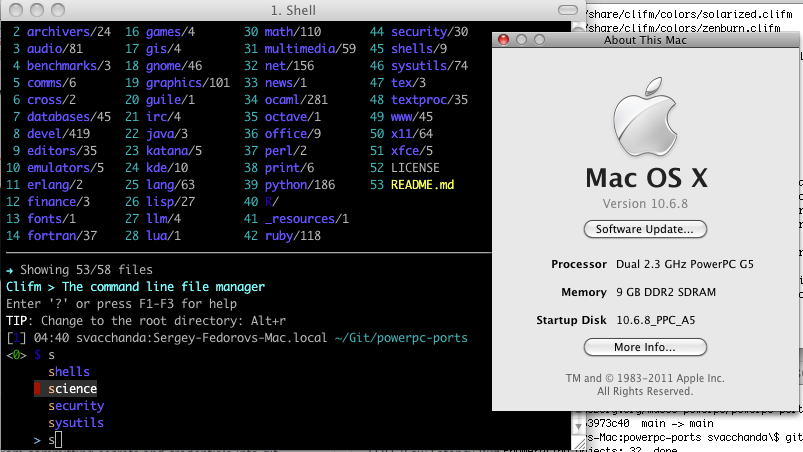This screenshot has width=803, height=452.
Task: Click the Version 10.6.8 text
Action: pos(645,204)
